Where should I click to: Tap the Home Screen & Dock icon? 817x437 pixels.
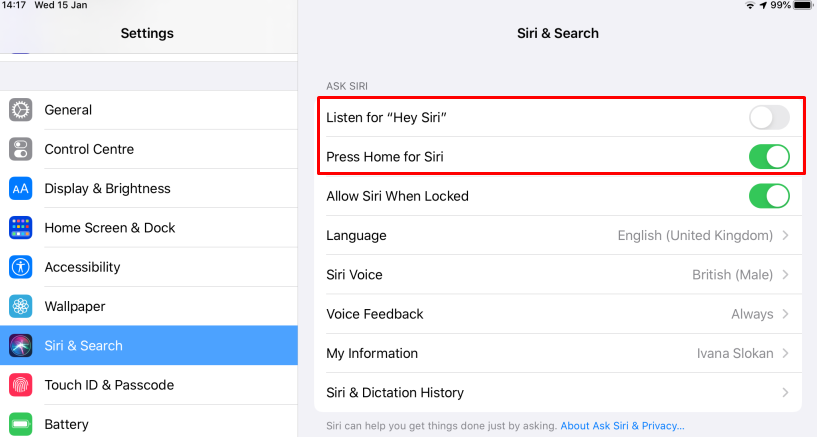(x=21, y=228)
